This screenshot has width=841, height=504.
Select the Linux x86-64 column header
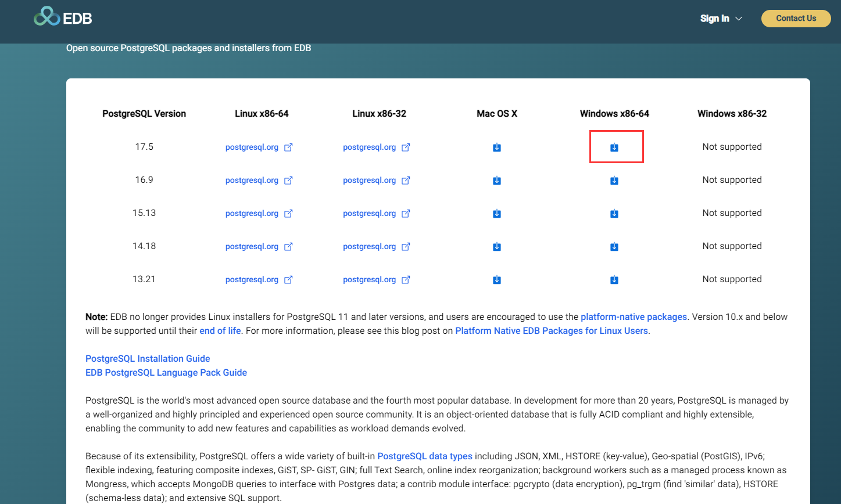(x=262, y=114)
